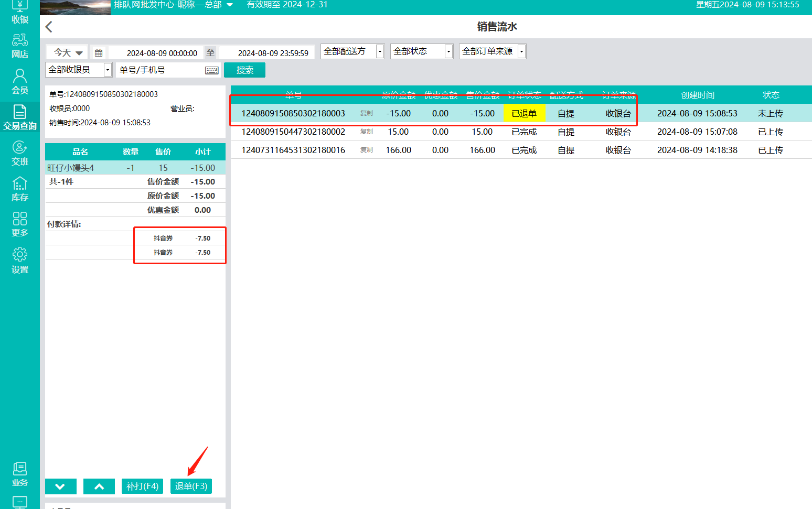Open the 全部状态 status dropdown
The height and width of the screenshot is (509, 812).
tap(421, 51)
